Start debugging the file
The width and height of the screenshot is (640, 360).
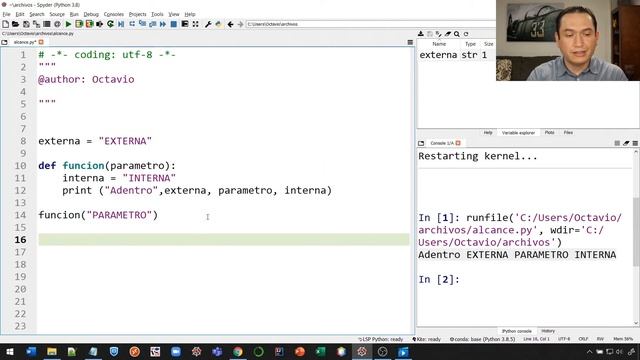pyautogui.click(x=121, y=24)
